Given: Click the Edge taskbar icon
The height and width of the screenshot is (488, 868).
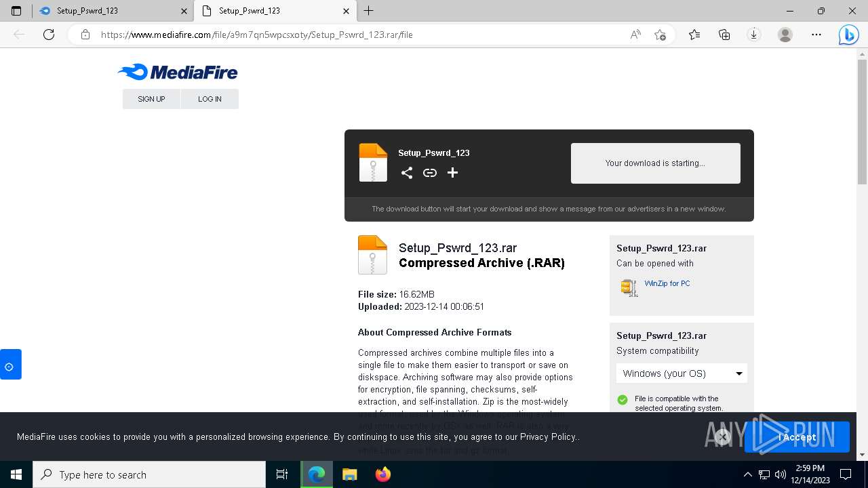Looking at the screenshot, I should (317, 474).
